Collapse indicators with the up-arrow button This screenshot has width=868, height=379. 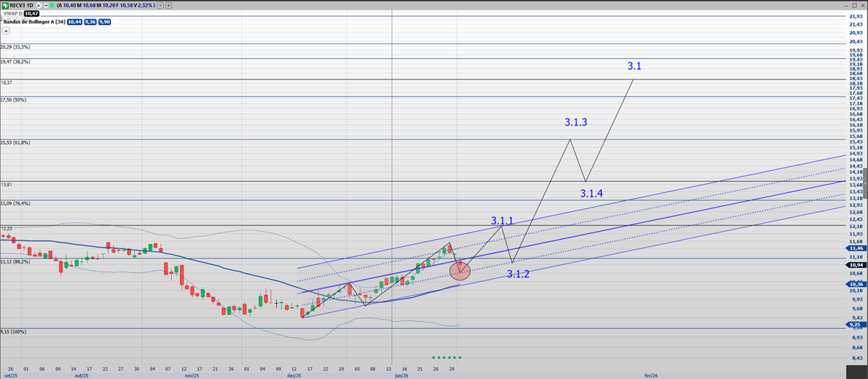[6, 31]
